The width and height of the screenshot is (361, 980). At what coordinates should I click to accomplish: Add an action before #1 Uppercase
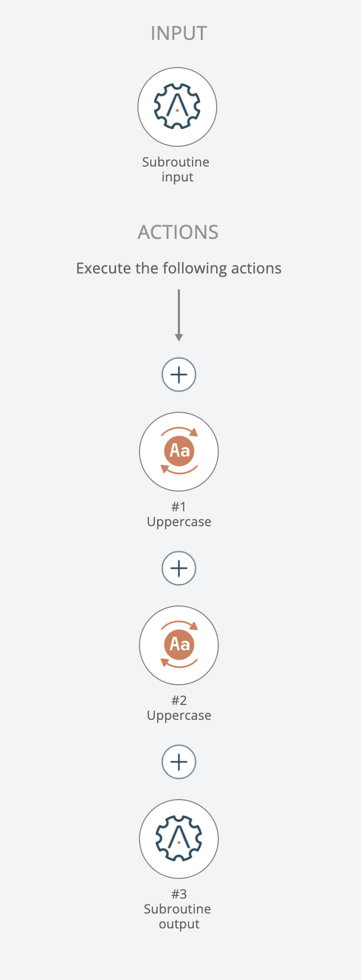tap(179, 375)
